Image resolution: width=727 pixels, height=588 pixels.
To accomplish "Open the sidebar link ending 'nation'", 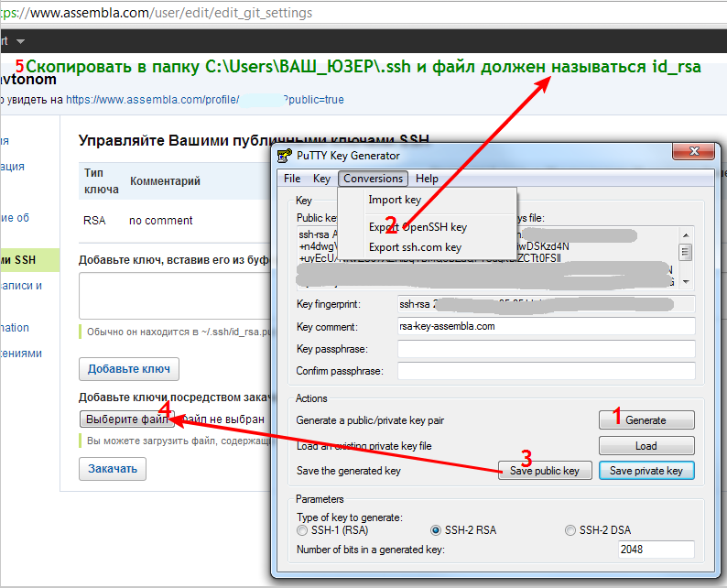I will (x=15, y=327).
